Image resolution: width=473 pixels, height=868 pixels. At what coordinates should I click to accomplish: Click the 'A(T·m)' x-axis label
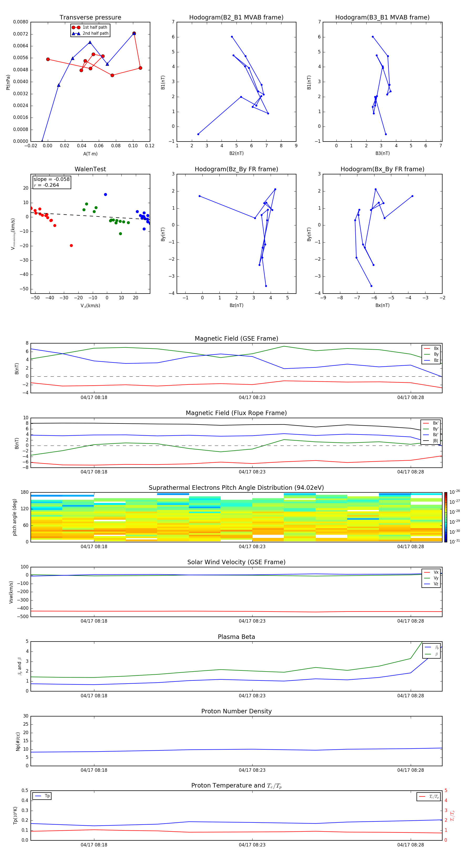click(90, 154)
